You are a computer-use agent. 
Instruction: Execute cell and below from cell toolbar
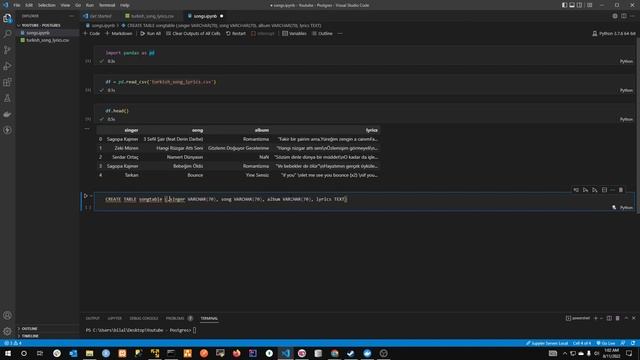[595, 190]
